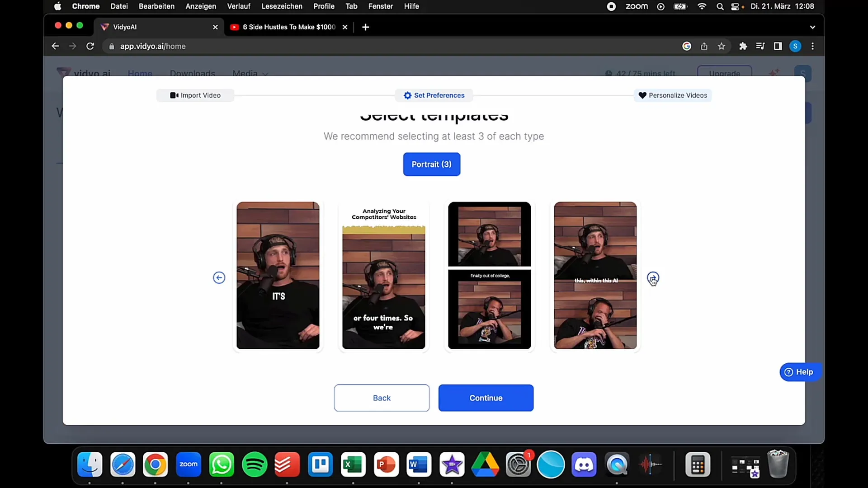Click the zoom menu bar item

(x=637, y=6)
